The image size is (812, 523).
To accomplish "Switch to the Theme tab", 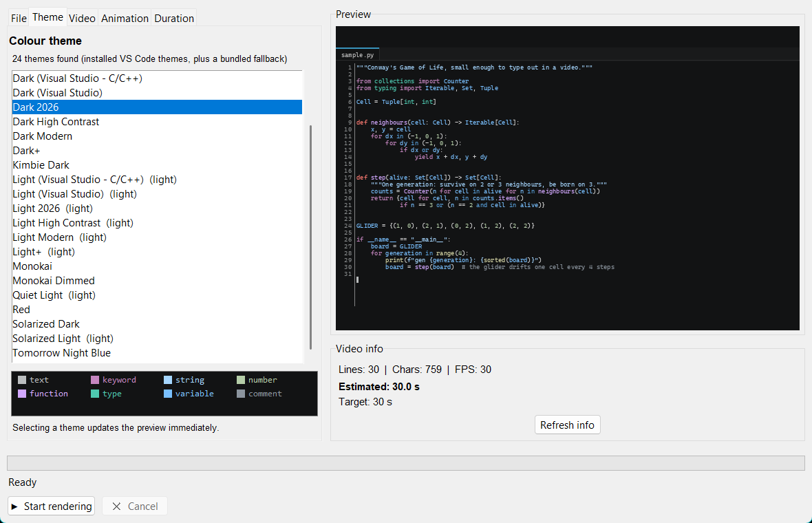I will [x=47, y=17].
